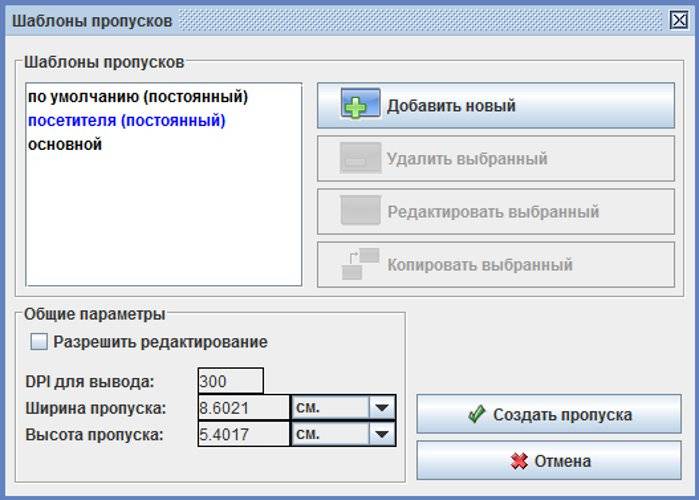Screen dimensions: 699x500
Task: Click the duplicate icon beside Копировать выбранный
Action: point(360,265)
